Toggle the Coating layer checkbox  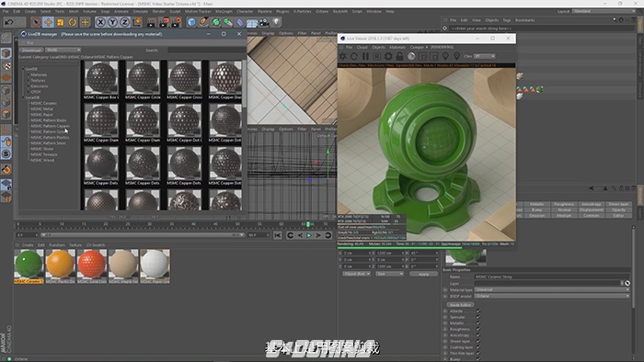478,347
